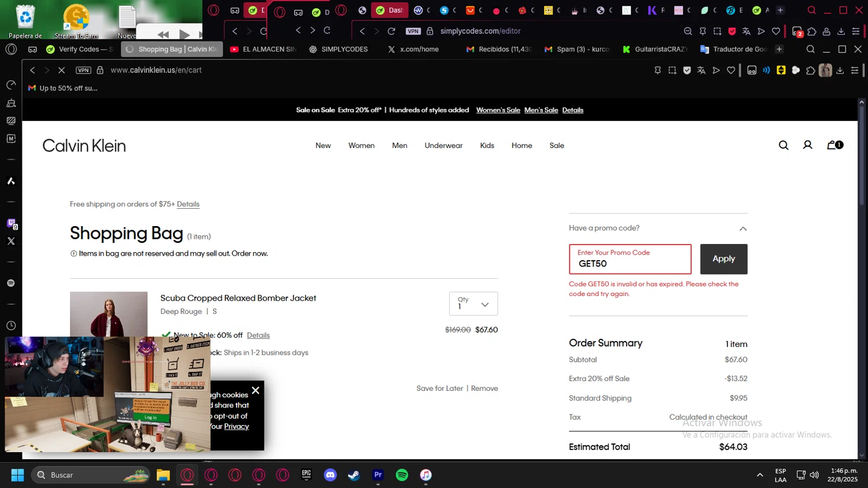Open Spotify in the Opera sidebar
The image size is (868, 488).
[11, 283]
